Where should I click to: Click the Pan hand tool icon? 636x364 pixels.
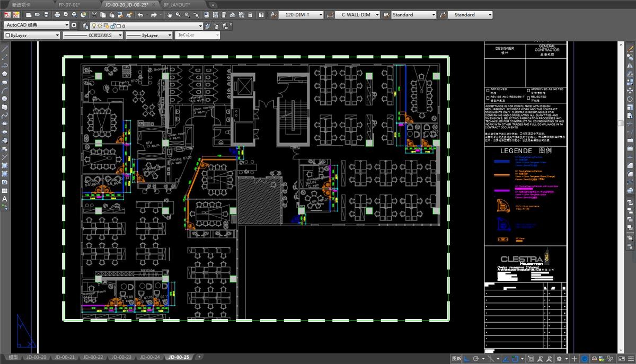170,15
